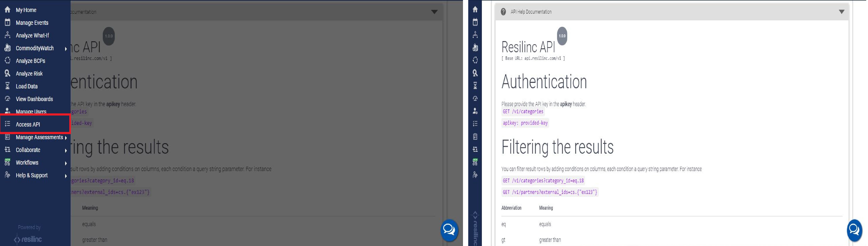Click the eq abbreviation cell
Viewport: 868px width, 246px height.
503,224
